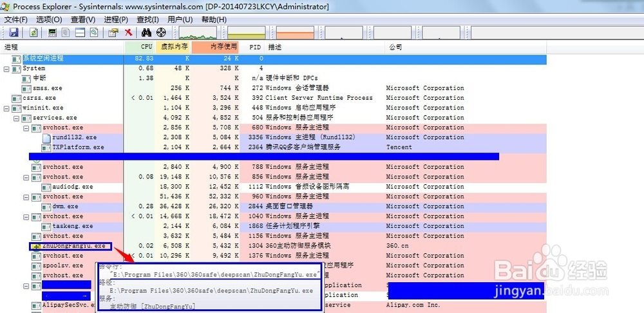This screenshot has height=313, width=644.
Task: Select the smss.exe process name
Action: click(47, 88)
